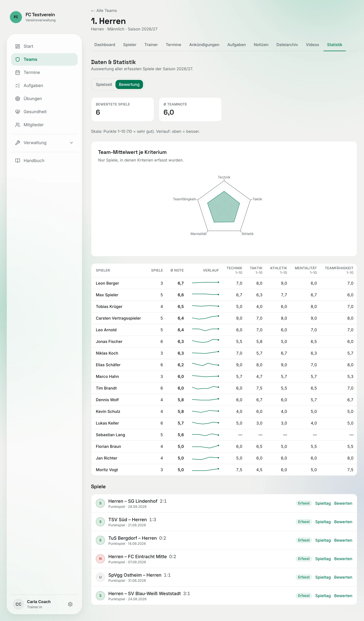Open the Dateiarchiv tab
The width and height of the screenshot is (364, 621).
pyautogui.click(x=287, y=45)
